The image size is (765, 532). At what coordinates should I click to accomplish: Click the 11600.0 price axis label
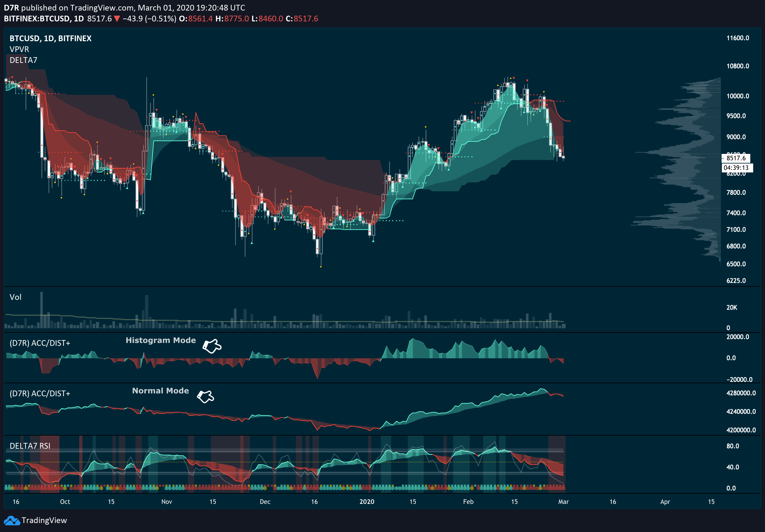pyautogui.click(x=738, y=38)
